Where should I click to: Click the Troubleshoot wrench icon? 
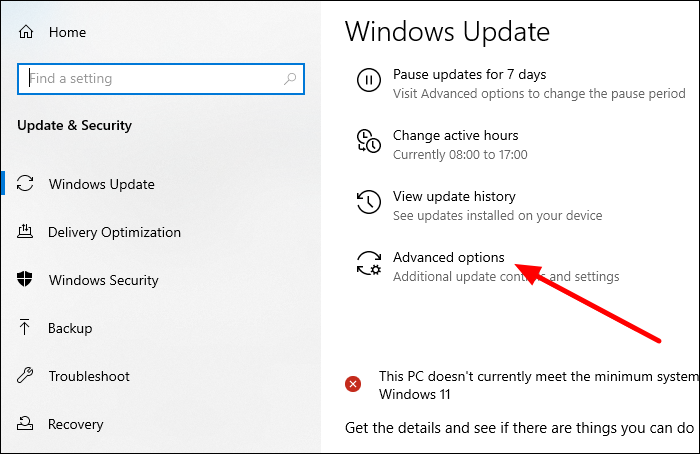pos(26,376)
